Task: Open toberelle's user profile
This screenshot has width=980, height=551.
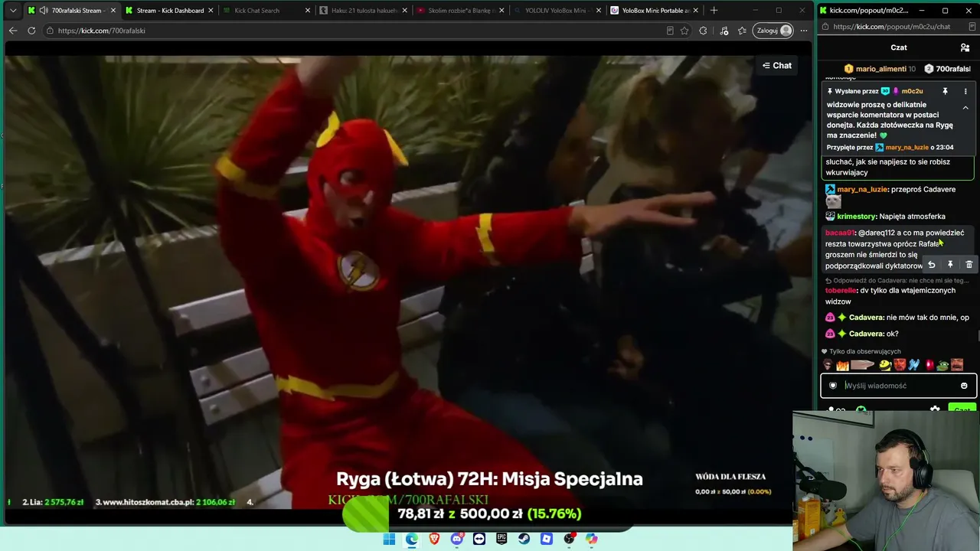Action: coord(841,291)
